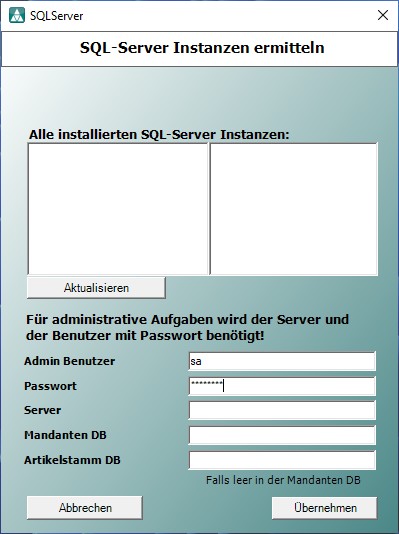The width and height of the screenshot is (399, 534).
Task: Click the Übernehmen button
Action: pos(325,508)
